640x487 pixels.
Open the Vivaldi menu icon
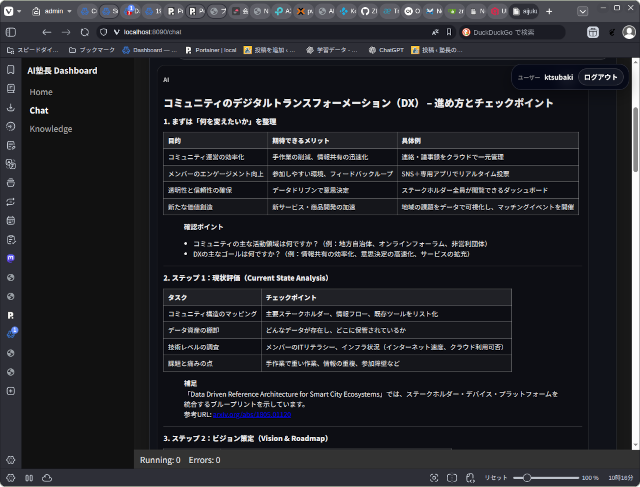10,11
